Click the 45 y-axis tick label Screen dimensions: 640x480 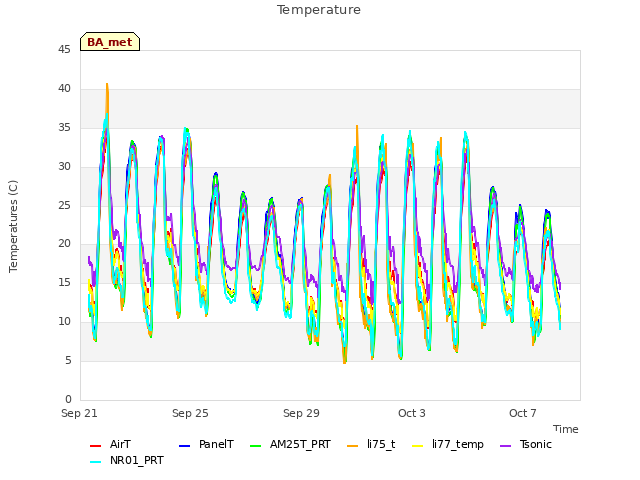click(x=64, y=49)
